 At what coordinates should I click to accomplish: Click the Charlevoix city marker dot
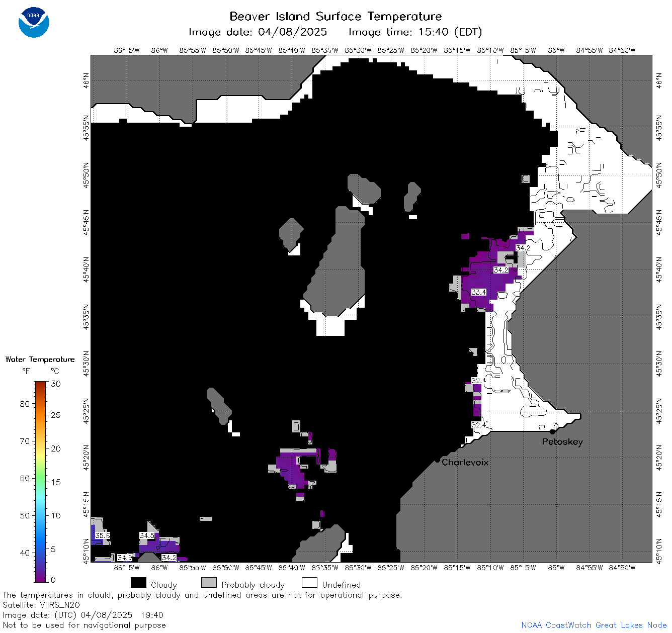pos(437,460)
